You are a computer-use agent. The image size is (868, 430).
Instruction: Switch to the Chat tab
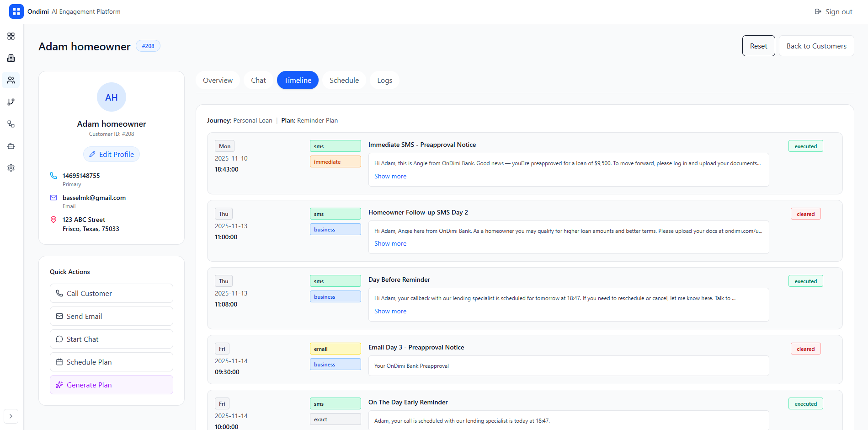pyautogui.click(x=258, y=80)
